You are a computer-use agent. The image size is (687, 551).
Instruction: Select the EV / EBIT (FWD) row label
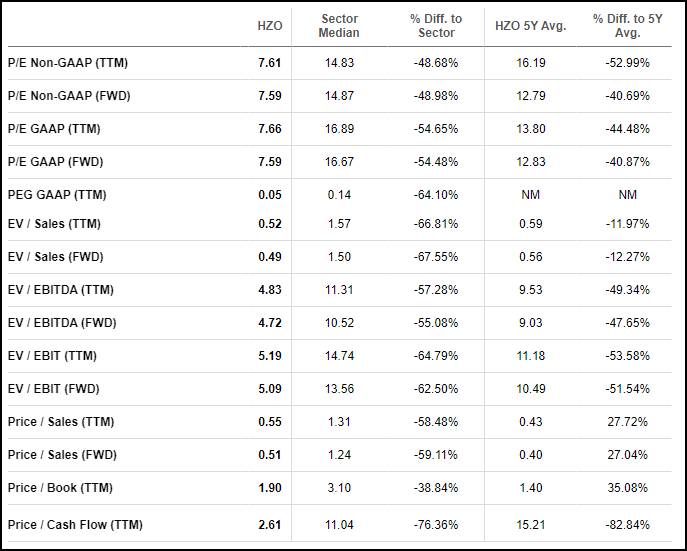[53, 389]
